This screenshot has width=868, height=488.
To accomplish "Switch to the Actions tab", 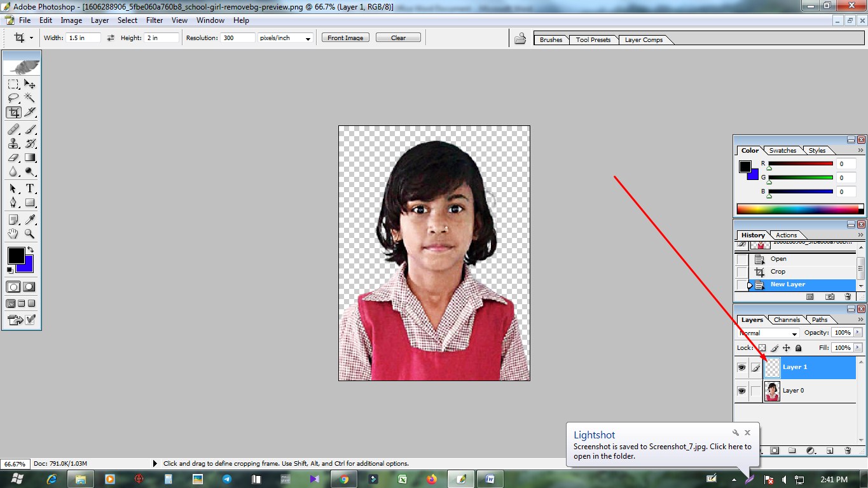I will click(x=787, y=235).
